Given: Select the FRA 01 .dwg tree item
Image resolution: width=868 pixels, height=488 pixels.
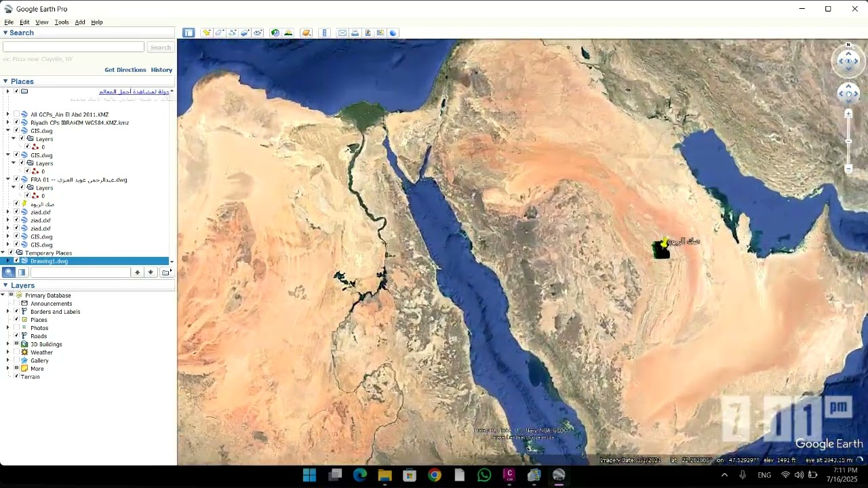Looking at the screenshot, I should [79, 180].
